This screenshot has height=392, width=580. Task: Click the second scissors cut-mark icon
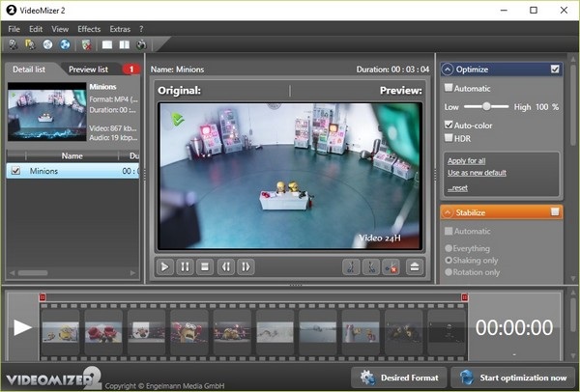tap(371, 266)
